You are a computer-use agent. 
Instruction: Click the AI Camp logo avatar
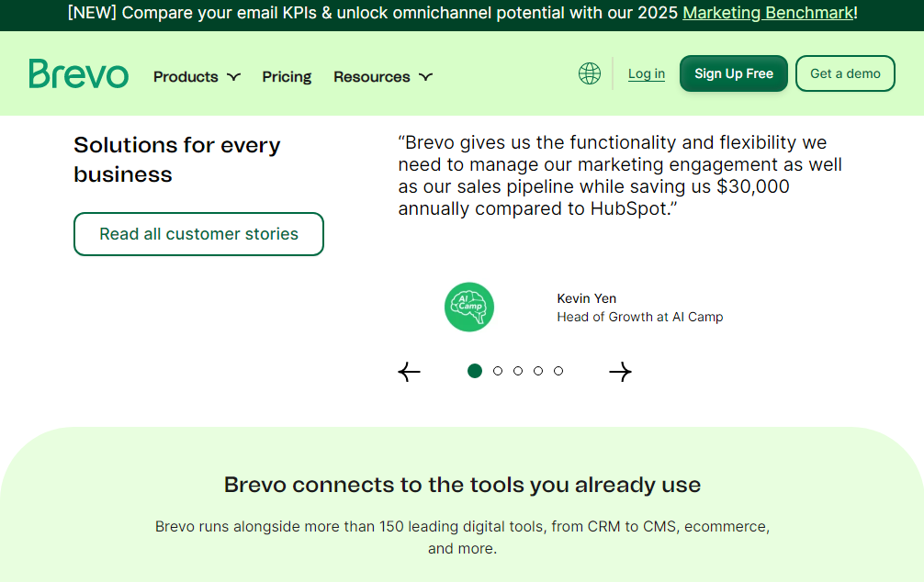(x=469, y=307)
